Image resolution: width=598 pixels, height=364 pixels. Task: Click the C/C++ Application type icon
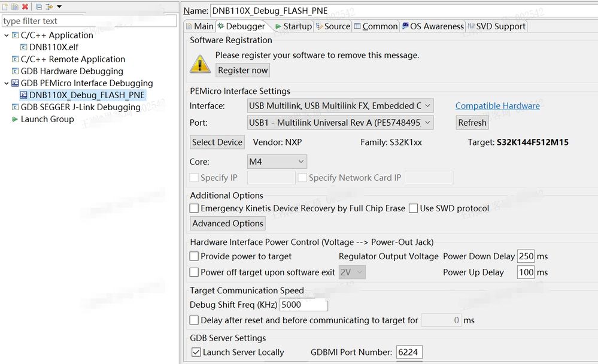(15, 35)
